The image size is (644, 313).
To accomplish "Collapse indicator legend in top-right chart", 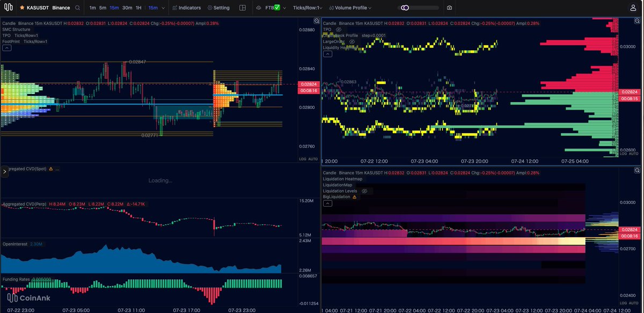I will pyautogui.click(x=328, y=54).
